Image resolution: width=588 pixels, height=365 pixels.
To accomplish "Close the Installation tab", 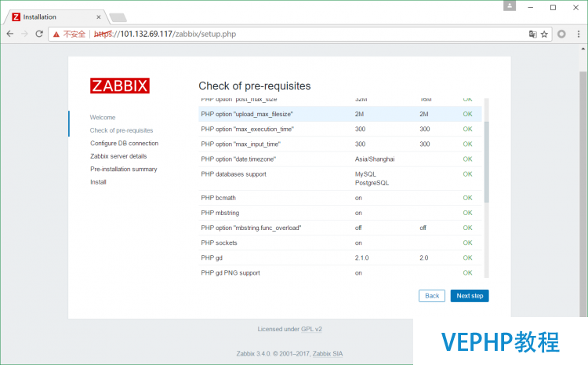I will (99, 17).
